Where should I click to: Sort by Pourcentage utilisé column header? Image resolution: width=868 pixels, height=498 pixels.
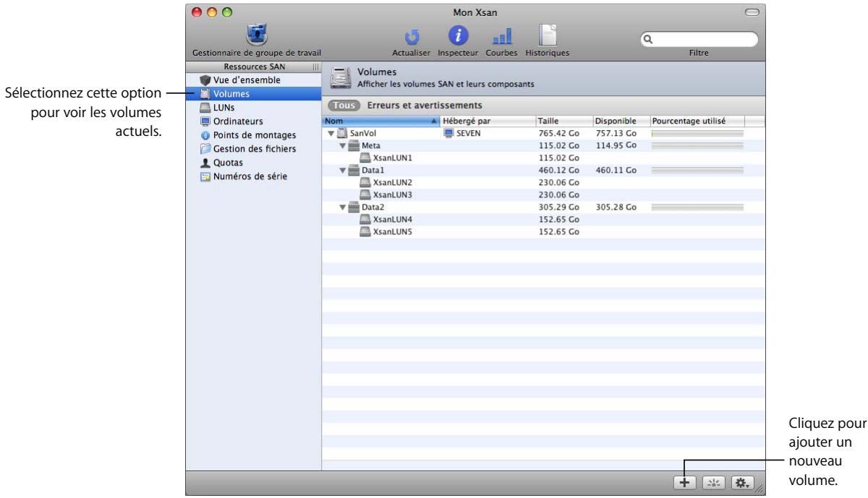point(697,121)
